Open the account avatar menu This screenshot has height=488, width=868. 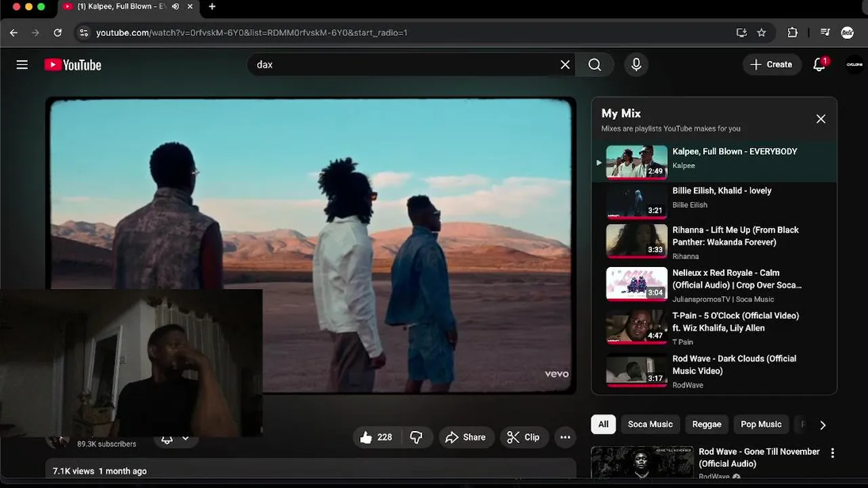tap(854, 64)
